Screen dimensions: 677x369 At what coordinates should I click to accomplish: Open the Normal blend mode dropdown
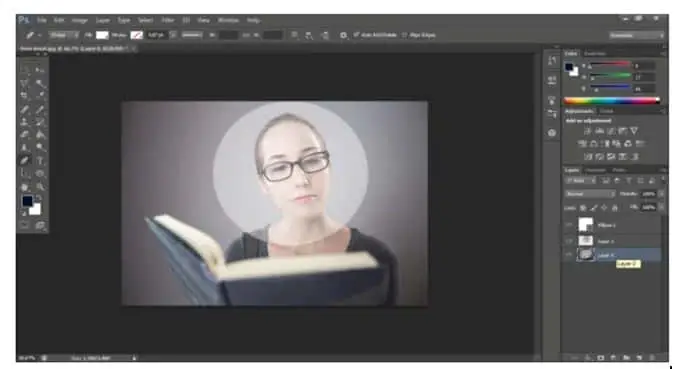click(590, 194)
